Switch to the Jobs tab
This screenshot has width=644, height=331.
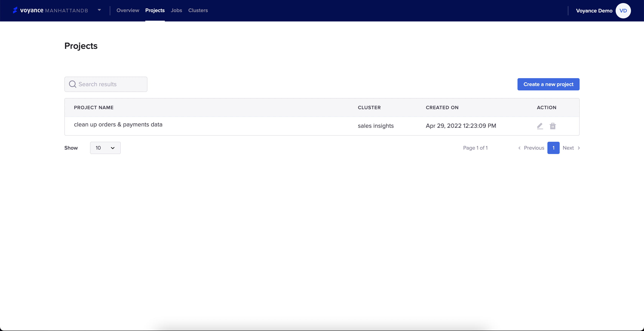click(x=176, y=11)
